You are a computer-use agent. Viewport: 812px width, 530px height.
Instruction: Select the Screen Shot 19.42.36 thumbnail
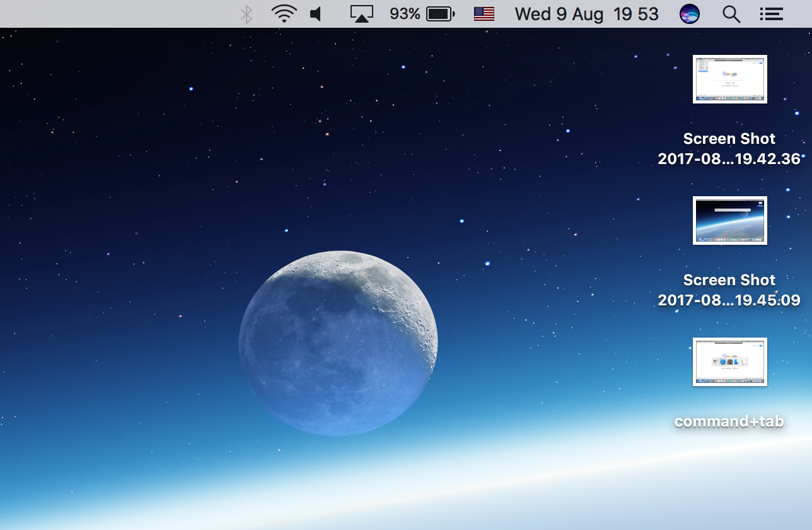pyautogui.click(x=730, y=79)
